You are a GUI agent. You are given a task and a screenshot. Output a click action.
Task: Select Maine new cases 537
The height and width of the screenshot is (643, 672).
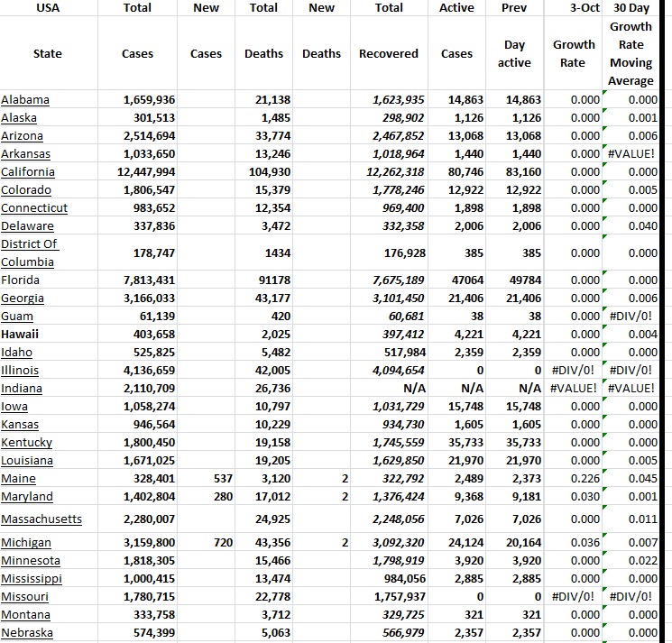(x=206, y=479)
